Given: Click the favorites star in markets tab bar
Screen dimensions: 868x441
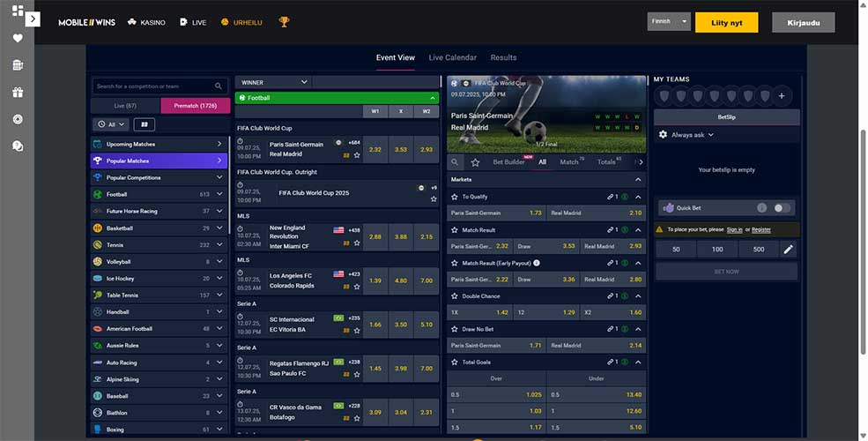Looking at the screenshot, I should [475, 162].
